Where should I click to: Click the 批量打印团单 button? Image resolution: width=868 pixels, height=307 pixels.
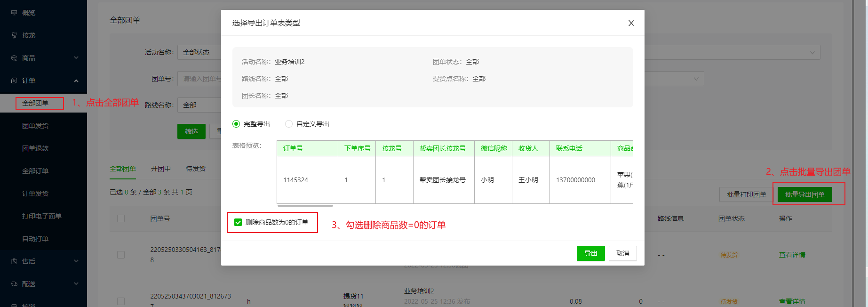[x=746, y=194]
